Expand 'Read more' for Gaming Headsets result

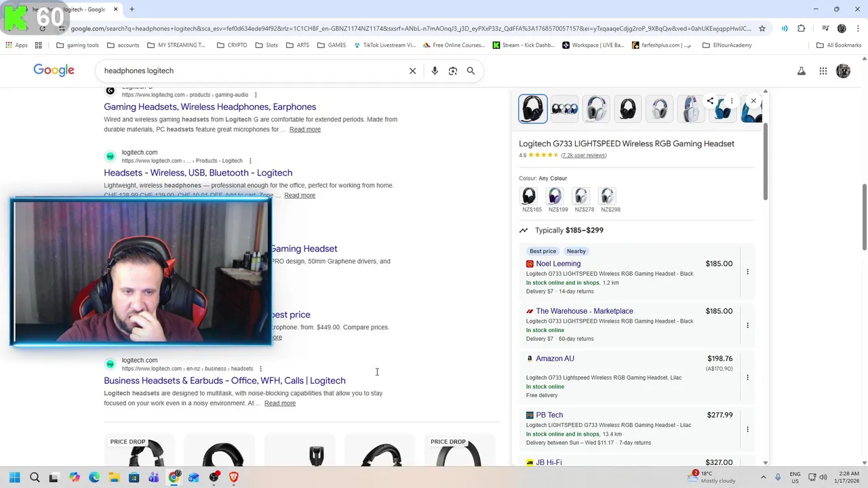point(305,129)
